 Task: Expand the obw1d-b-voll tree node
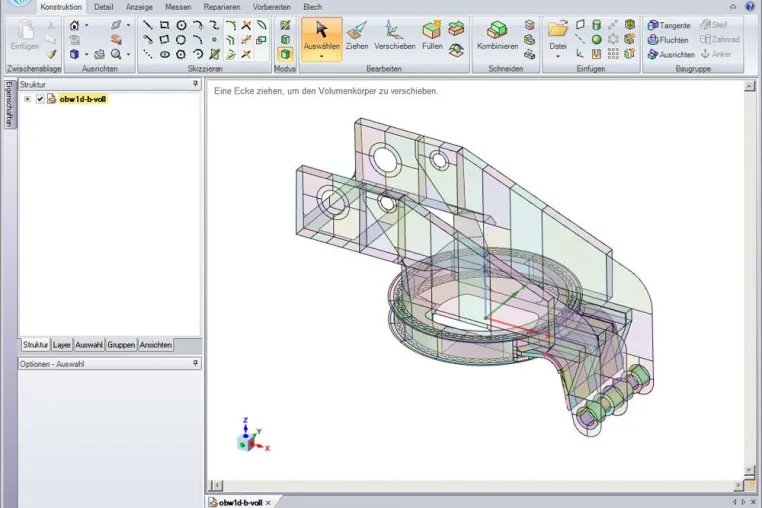point(28,99)
